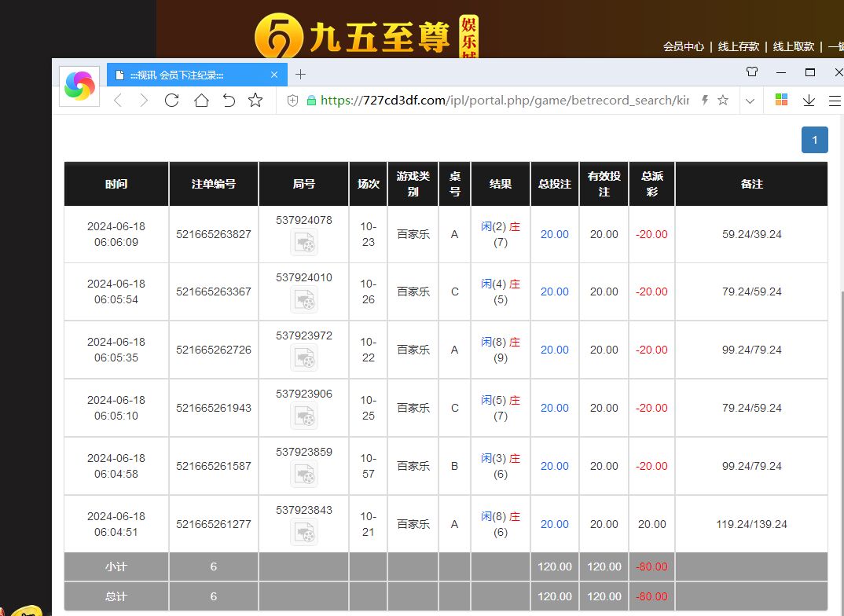Select the 会员下注纪录 browser tab
Screen dimensions: 844x616
pos(189,75)
